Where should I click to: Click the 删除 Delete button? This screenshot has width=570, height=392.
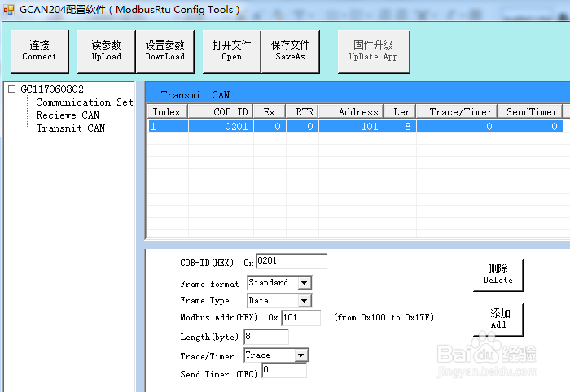[498, 275]
